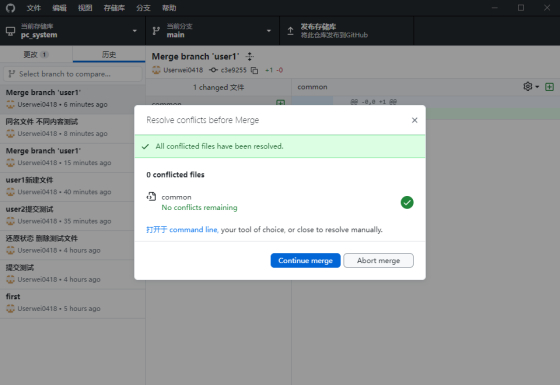Open the 存储库 menu
Screen dimensions: 560x385
[x=114, y=8]
